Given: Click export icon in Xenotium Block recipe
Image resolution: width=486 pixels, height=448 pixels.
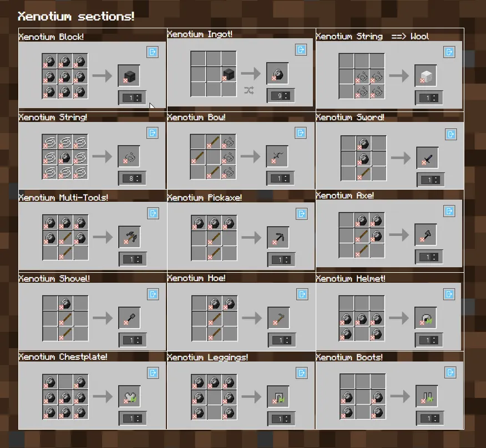Looking at the screenshot, I should pyautogui.click(x=153, y=52).
